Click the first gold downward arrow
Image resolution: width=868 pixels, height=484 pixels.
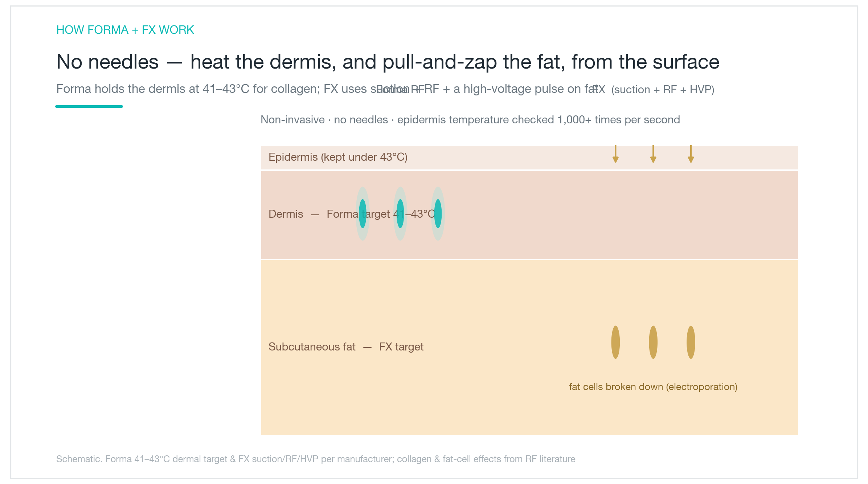click(615, 154)
